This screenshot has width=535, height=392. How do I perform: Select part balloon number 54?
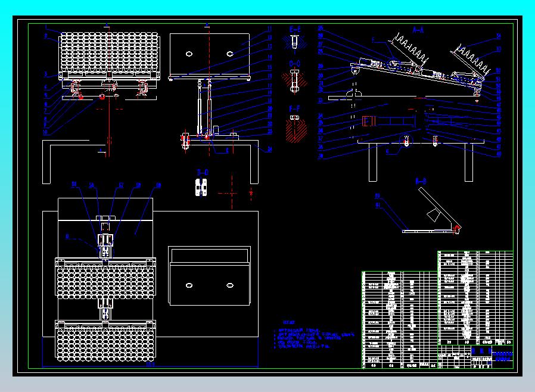coord(499,36)
